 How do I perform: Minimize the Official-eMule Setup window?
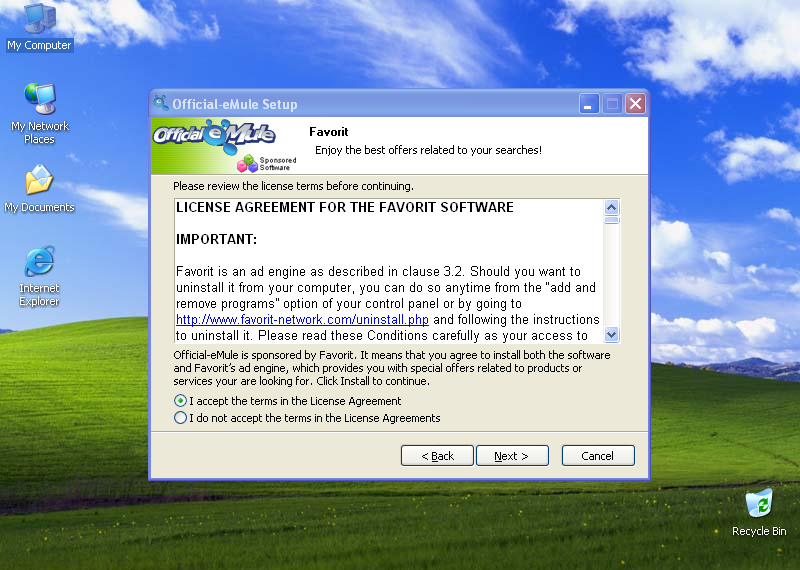(x=589, y=104)
